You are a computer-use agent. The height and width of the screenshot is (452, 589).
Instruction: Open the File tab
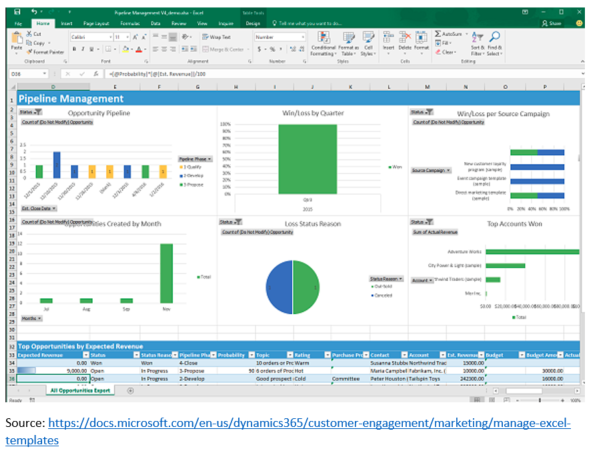(x=18, y=23)
